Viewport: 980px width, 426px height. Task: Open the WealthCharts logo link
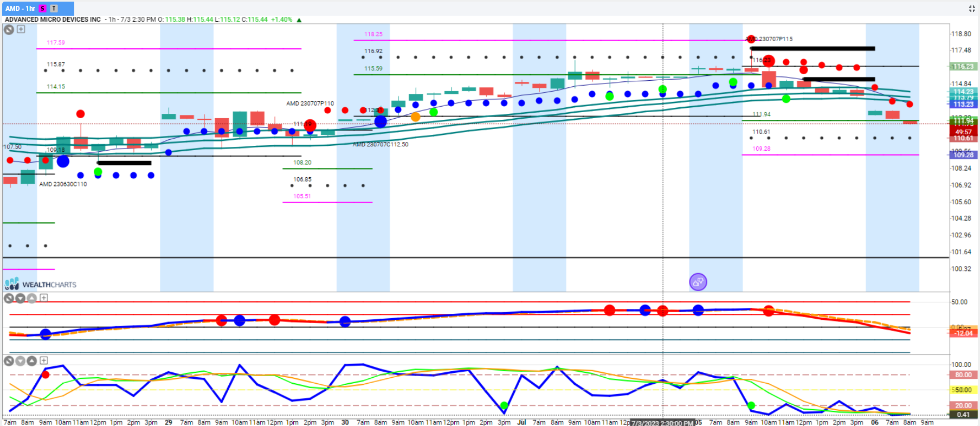coord(41,284)
